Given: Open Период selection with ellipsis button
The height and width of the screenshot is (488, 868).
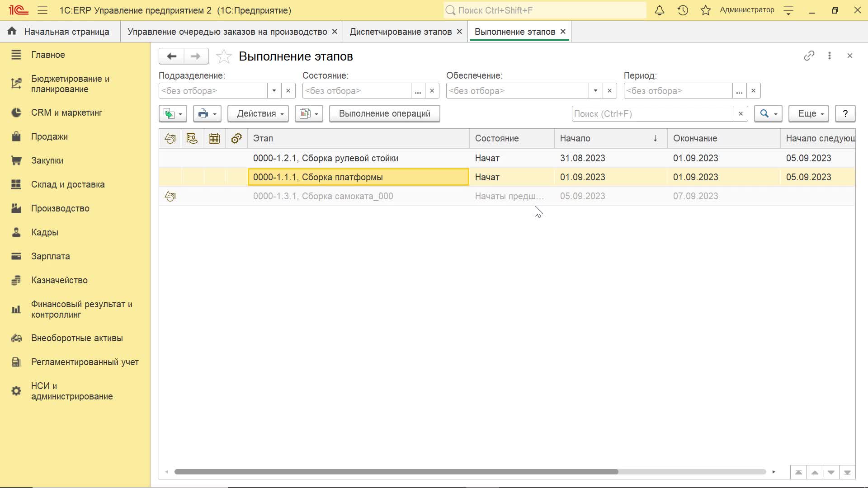Looking at the screenshot, I should click(739, 91).
